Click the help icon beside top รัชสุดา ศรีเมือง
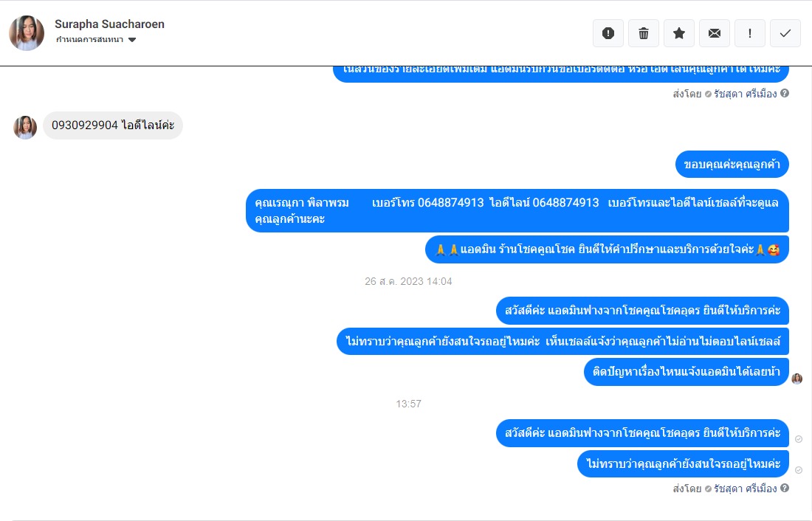 [x=785, y=93]
